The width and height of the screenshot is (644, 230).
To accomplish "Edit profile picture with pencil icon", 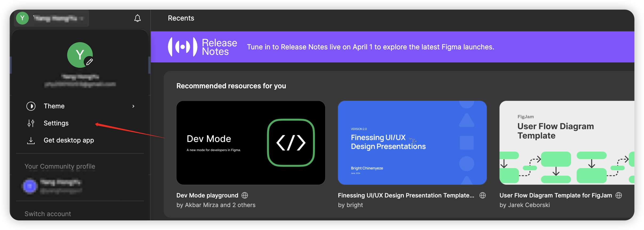I will coord(90,62).
